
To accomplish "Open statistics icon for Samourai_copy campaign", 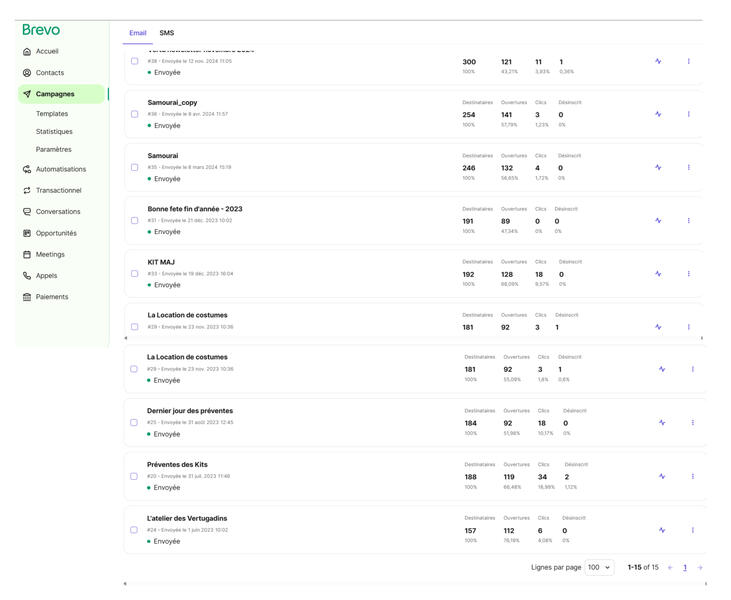I will pos(658,114).
